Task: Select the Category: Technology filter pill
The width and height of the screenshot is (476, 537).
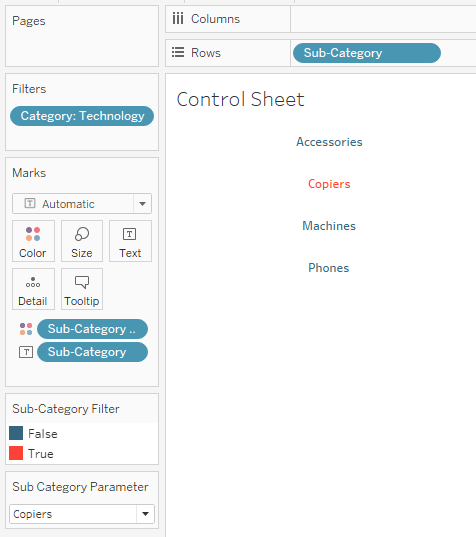Action: pos(82,116)
